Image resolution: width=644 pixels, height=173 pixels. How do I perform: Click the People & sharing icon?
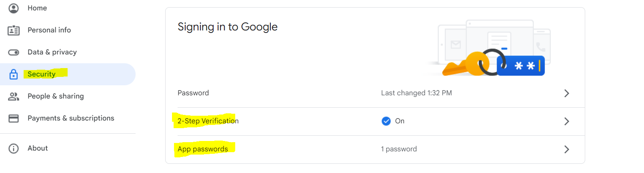[x=14, y=97]
